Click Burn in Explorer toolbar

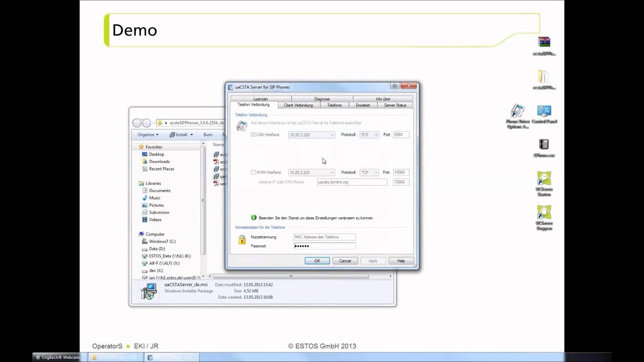pyautogui.click(x=208, y=135)
